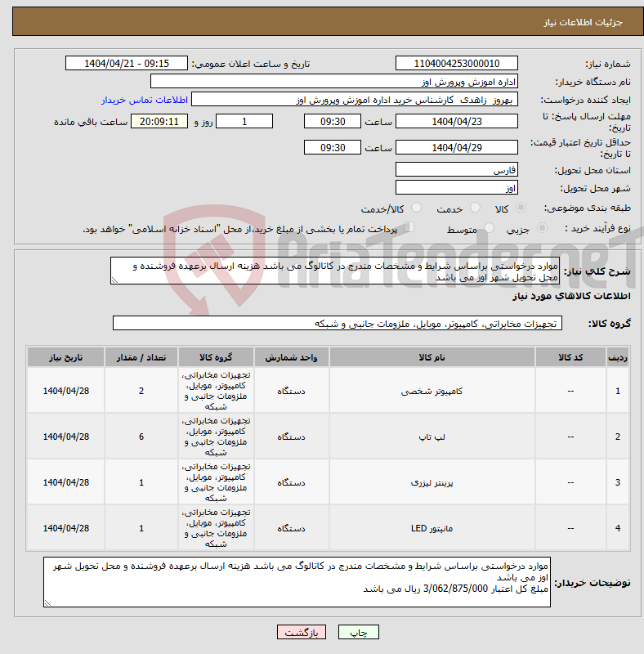Toggle the Islamic treasury payment checkbox
Screen dimensions: 644x654
(x=409, y=227)
